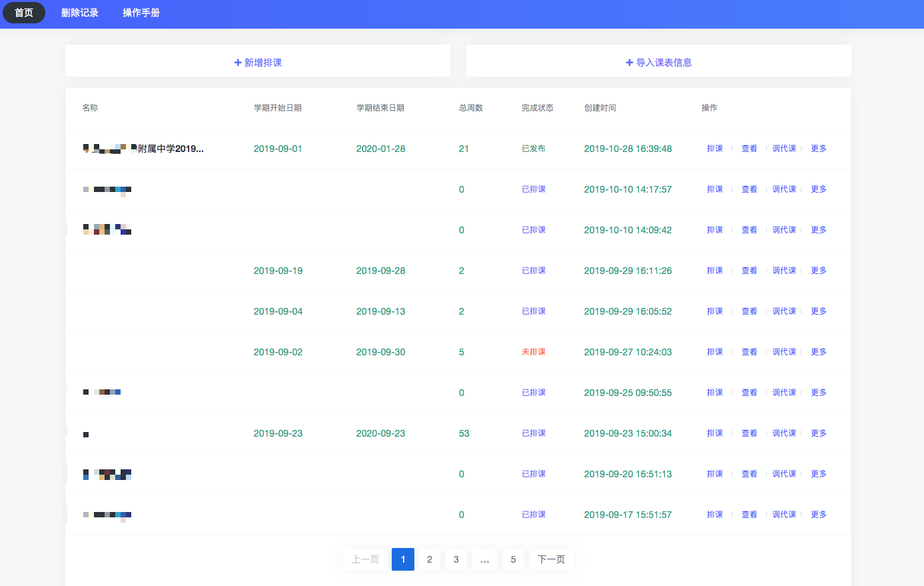
Task: Click the pagination ellipsis button
Action: click(x=484, y=559)
